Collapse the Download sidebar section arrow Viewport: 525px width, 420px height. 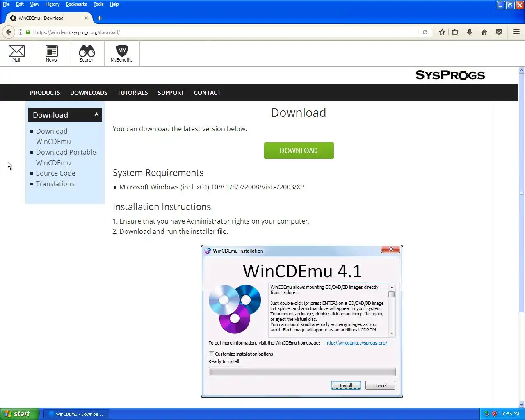pyautogui.click(x=96, y=114)
